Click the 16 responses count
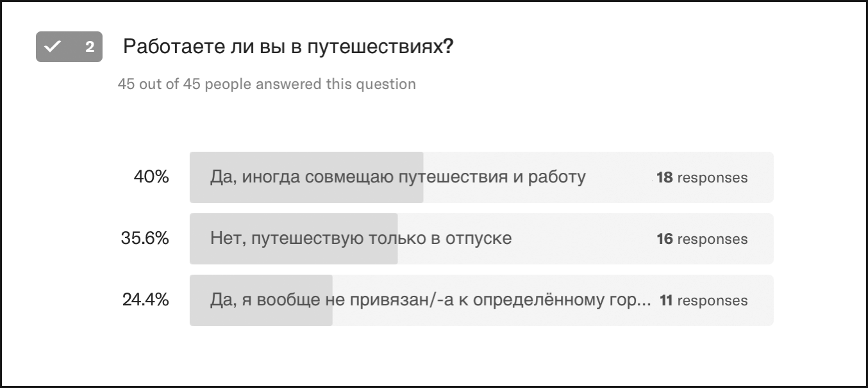868x388 pixels. 702,239
